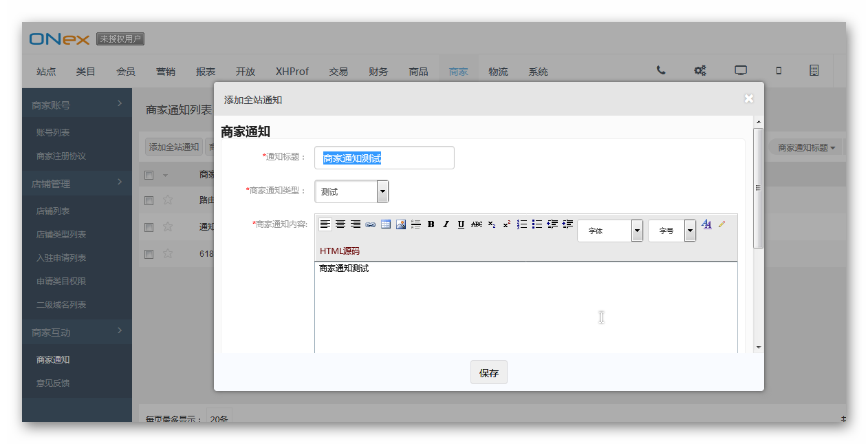Close the 添加全站通知 dialog
Viewport: 868px width, 444px height.
(749, 98)
